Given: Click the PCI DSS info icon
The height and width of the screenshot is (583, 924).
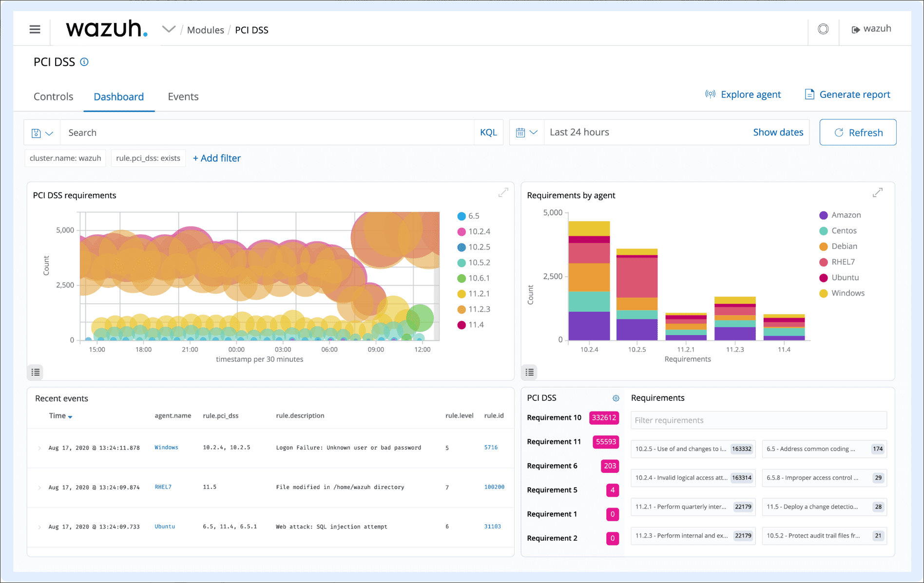Looking at the screenshot, I should (84, 62).
